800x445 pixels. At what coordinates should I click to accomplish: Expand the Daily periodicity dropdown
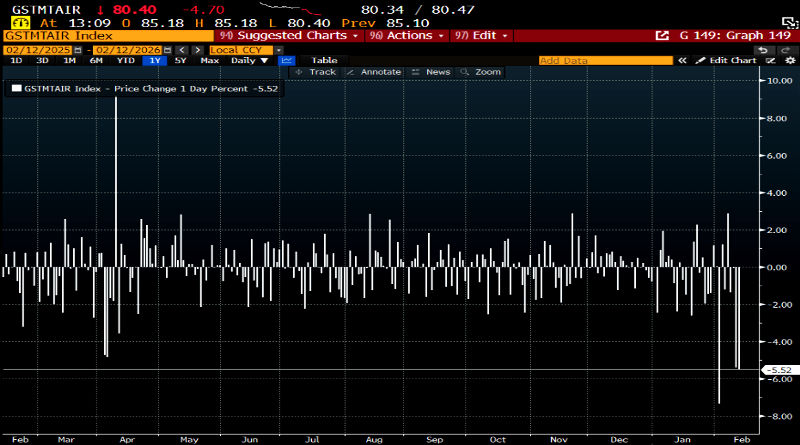click(248, 60)
